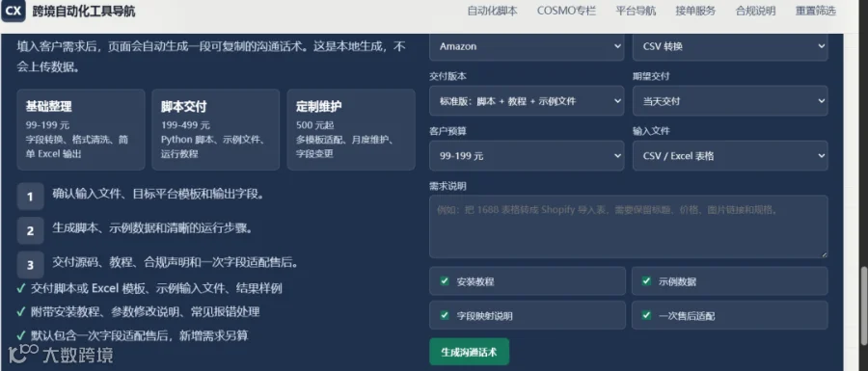The height and width of the screenshot is (371, 868).
Task: Open the Amazon platform dropdown
Action: point(527,46)
